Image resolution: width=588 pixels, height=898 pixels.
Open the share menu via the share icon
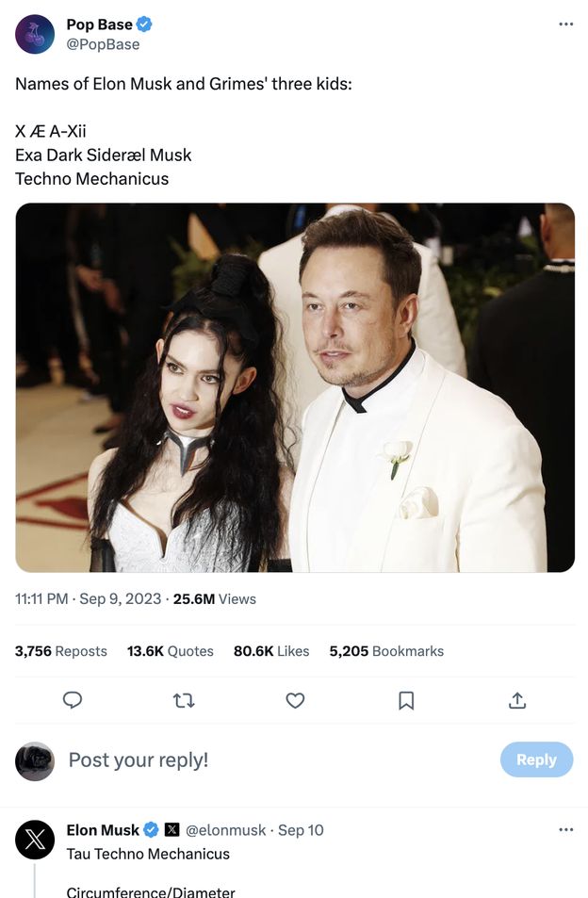517,700
